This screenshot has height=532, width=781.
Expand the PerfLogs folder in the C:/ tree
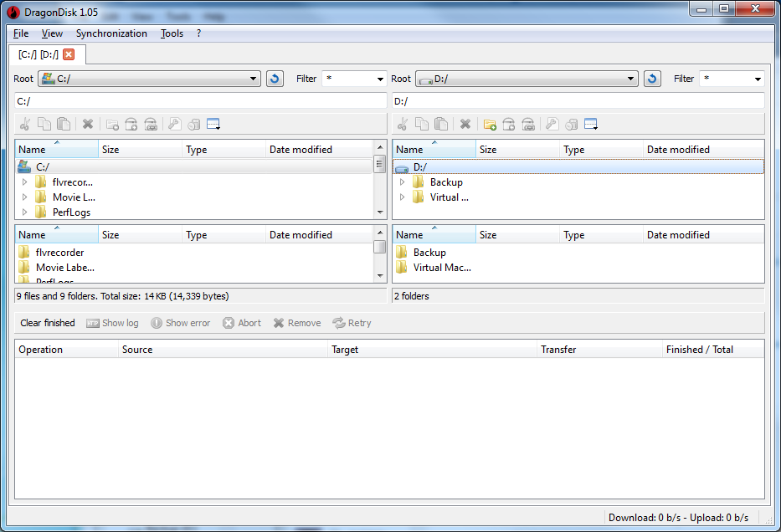pyautogui.click(x=24, y=212)
